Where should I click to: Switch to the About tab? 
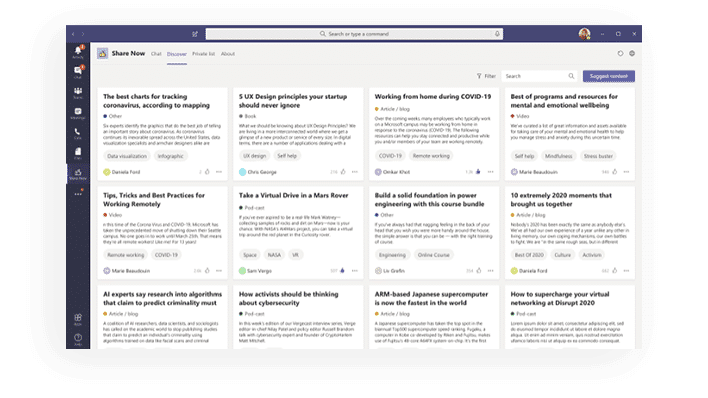point(228,54)
